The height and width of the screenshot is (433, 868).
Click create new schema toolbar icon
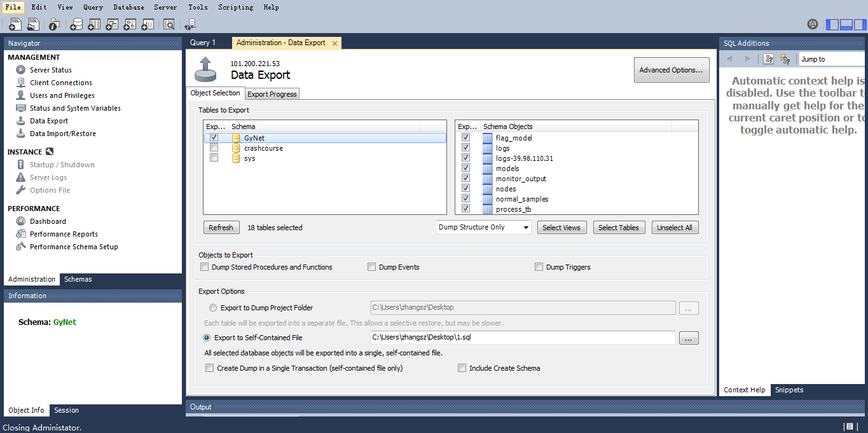click(x=76, y=25)
